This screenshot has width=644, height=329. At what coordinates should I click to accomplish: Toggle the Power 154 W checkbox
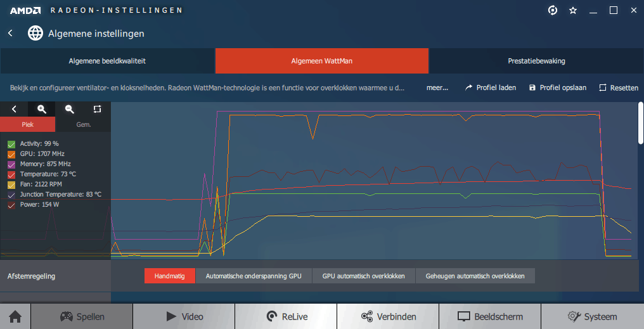pyautogui.click(x=11, y=205)
